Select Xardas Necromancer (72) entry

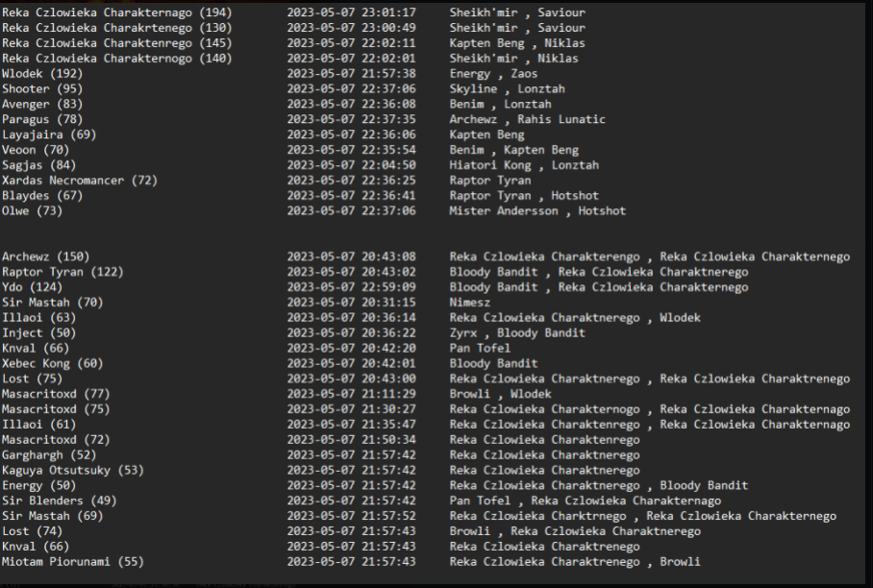pos(79,181)
